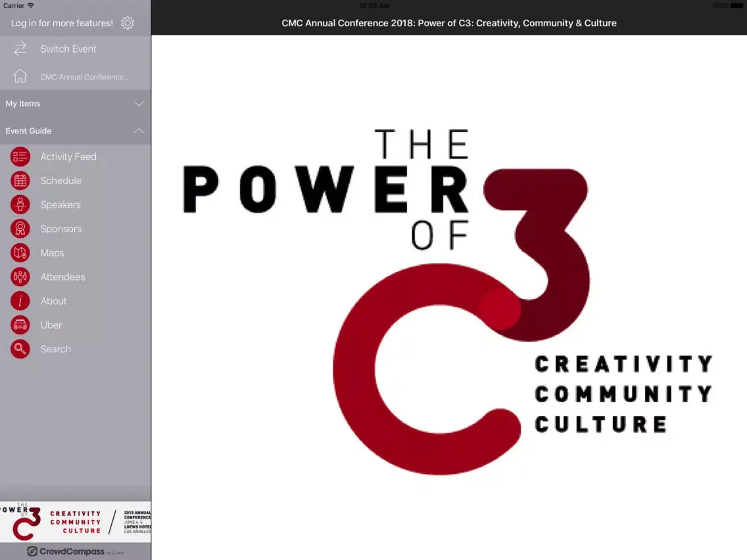The height and width of the screenshot is (560, 747).
Task: Select Activity Feed menu label
Action: click(68, 156)
